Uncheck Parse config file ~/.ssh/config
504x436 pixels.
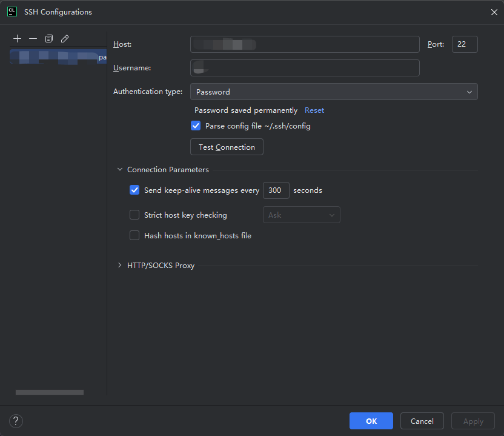tap(196, 126)
